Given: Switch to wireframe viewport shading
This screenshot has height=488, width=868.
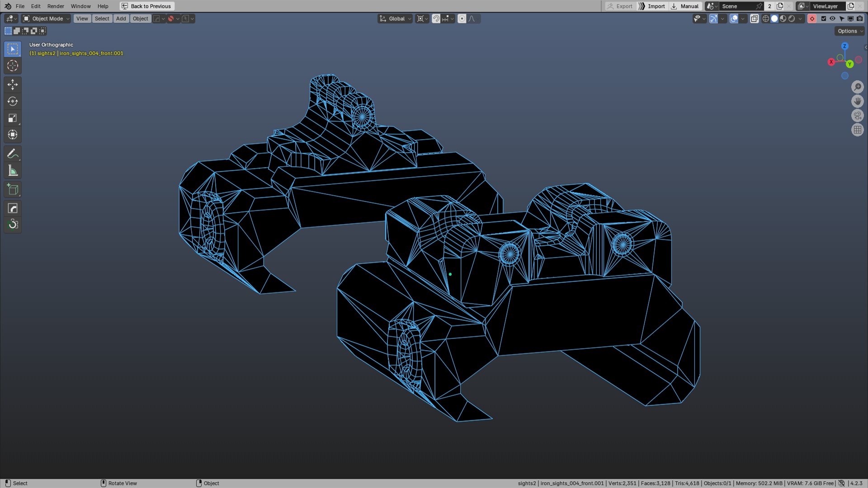Looking at the screenshot, I should tap(765, 19).
